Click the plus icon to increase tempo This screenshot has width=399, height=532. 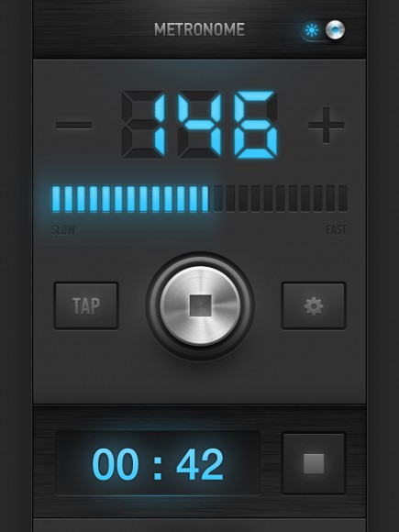tap(326, 125)
